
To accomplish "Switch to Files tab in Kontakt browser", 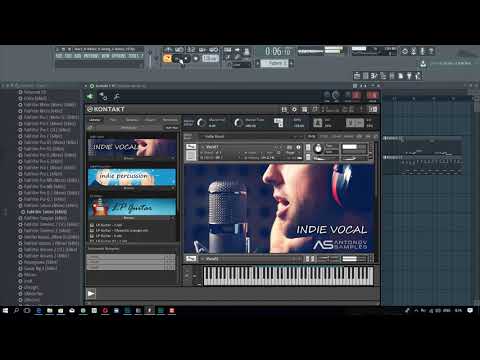I will tap(113, 120).
